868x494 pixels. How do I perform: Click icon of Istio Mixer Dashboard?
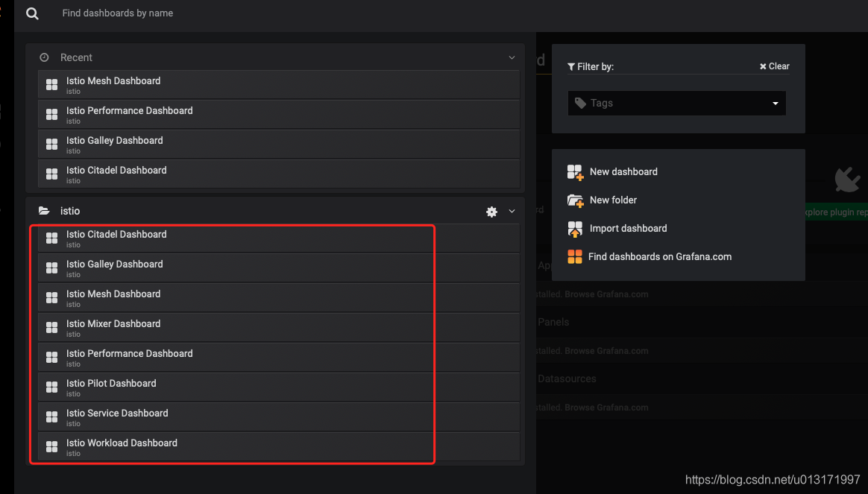[52, 328]
